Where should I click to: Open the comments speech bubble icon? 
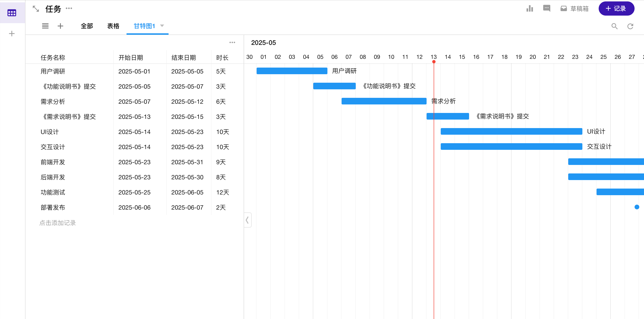point(547,9)
